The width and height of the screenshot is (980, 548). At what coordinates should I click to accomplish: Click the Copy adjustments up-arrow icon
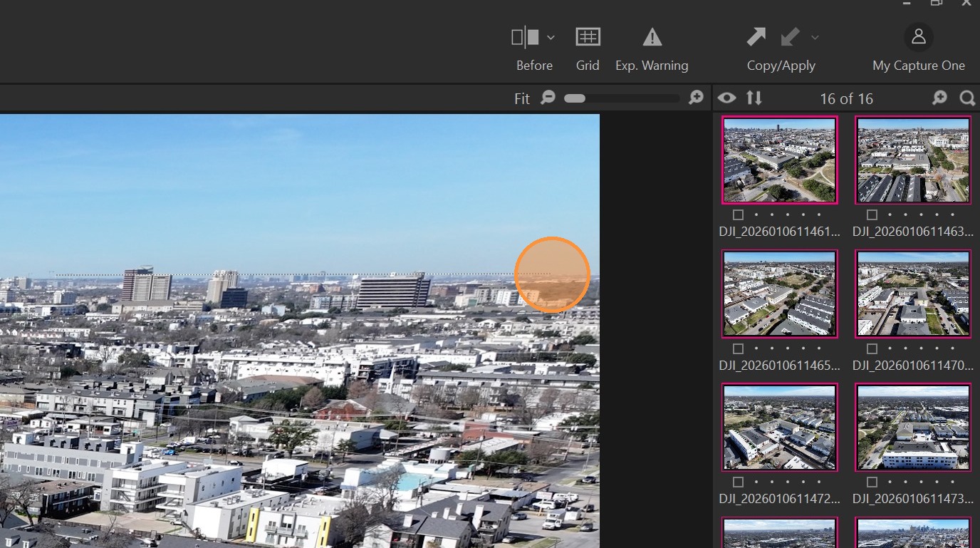(756, 37)
